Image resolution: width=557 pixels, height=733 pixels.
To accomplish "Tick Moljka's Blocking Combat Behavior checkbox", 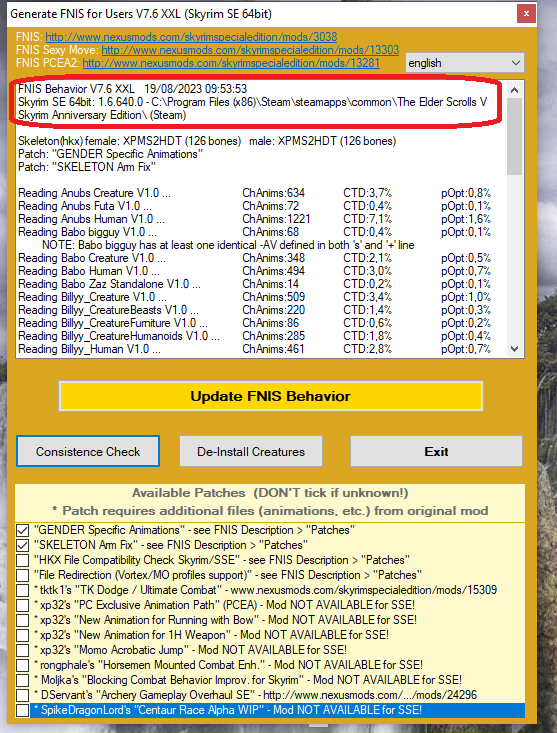I will tap(22, 680).
